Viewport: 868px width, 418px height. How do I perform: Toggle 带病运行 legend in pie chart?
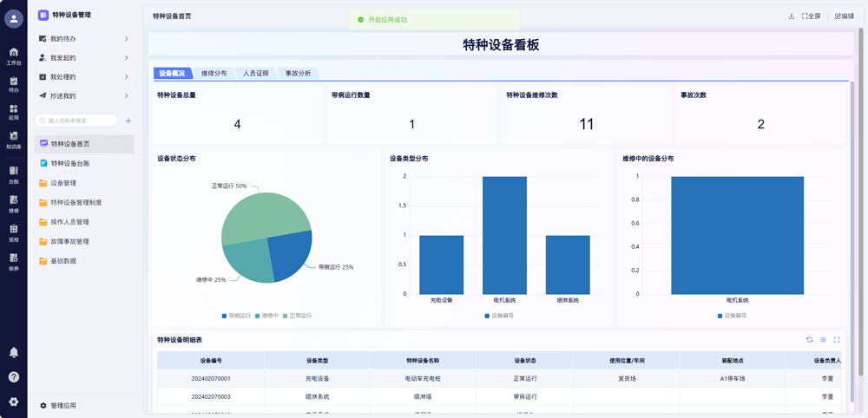(x=236, y=316)
